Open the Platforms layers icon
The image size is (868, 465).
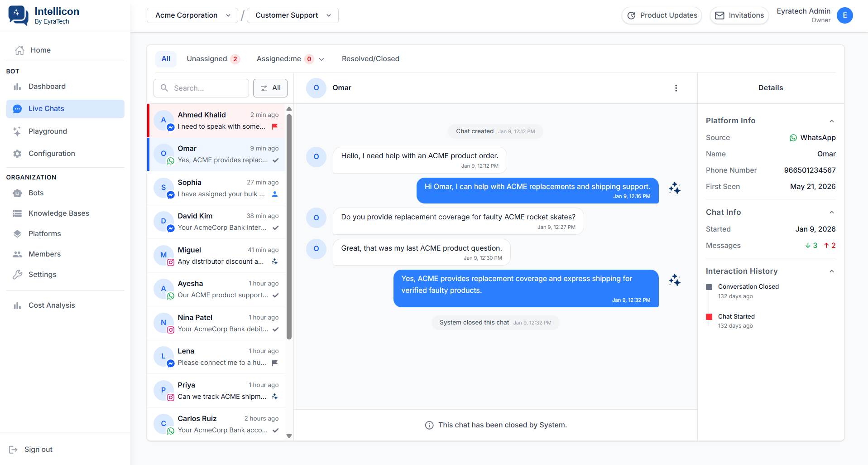point(17,234)
